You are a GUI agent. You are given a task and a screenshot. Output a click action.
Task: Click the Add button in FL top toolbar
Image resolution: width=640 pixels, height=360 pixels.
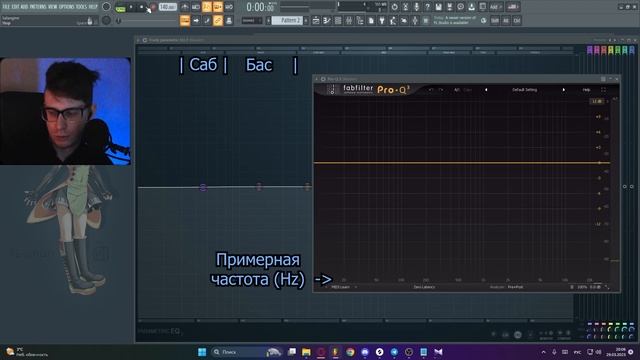[x=496, y=7]
